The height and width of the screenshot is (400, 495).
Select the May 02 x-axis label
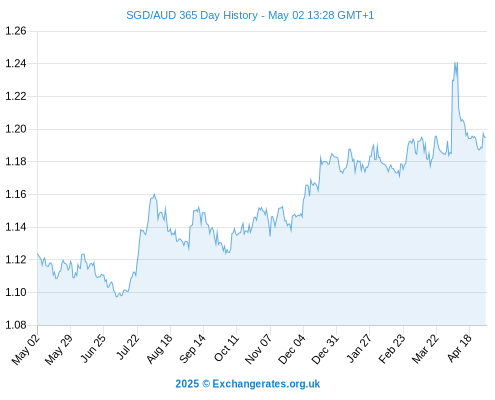pyautogui.click(x=26, y=349)
